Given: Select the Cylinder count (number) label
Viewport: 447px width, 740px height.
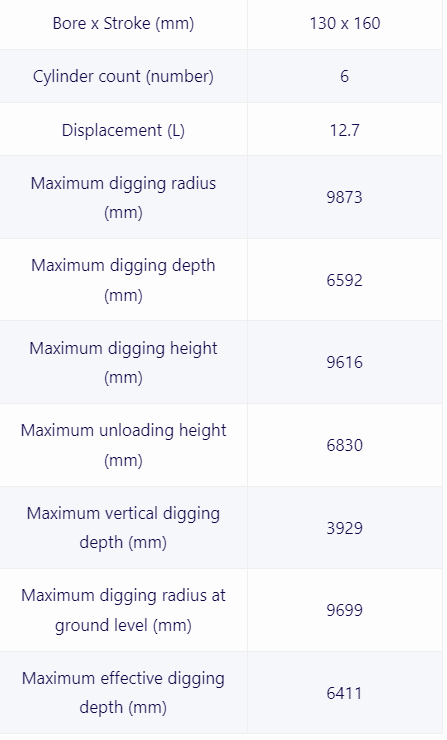Looking at the screenshot, I should (123, 76).
